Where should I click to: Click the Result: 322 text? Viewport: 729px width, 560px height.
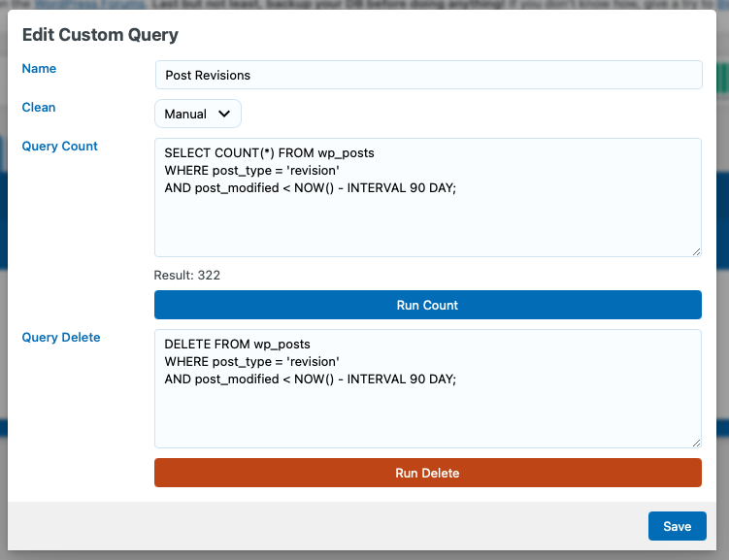pyautogui.click(x=187, y=276)
